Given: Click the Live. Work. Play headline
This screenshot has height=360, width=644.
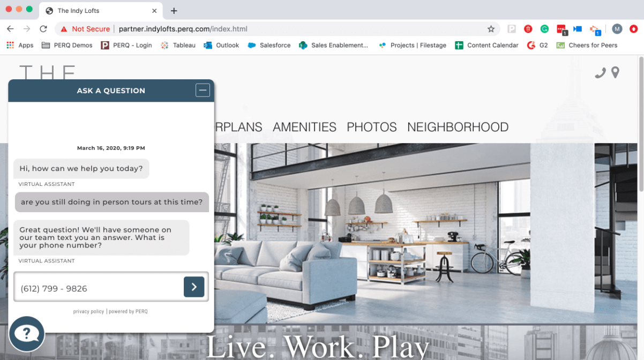Looking at the screenshot, I should click(318, 346).
